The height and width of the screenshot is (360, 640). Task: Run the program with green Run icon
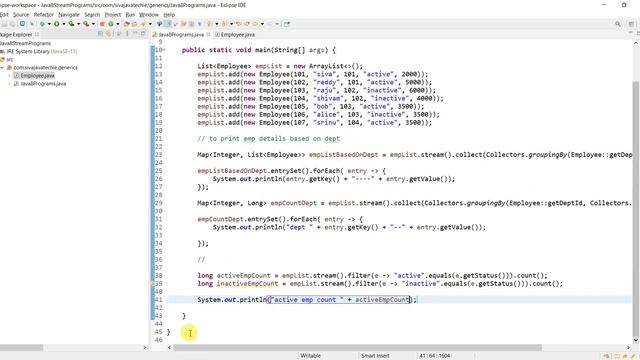57,24
